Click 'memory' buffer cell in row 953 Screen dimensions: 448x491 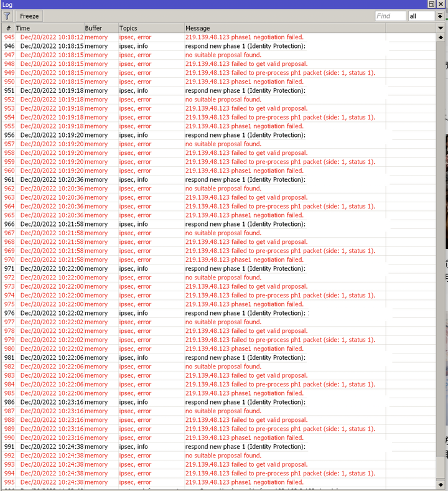click(96, 108)
